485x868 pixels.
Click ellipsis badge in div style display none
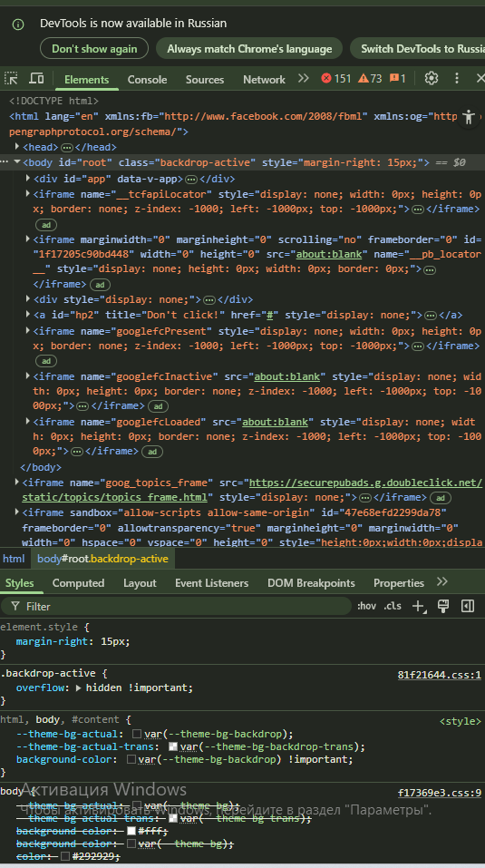click(x=209, y=300)
